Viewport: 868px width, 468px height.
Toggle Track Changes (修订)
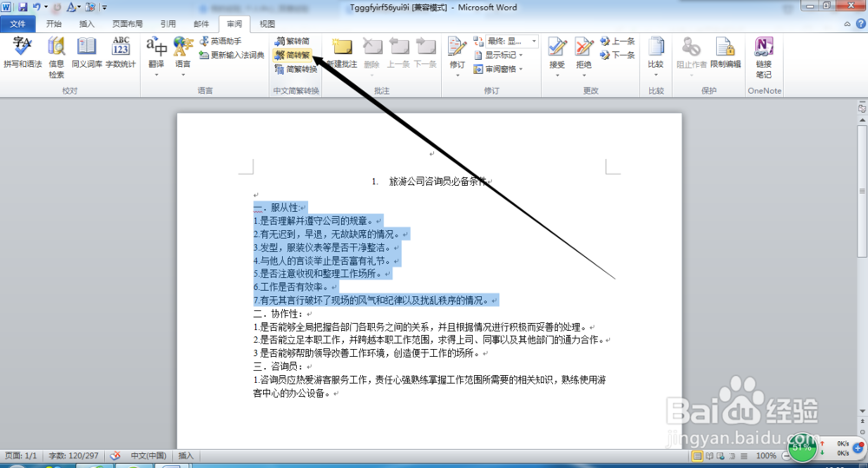[457, 56]
